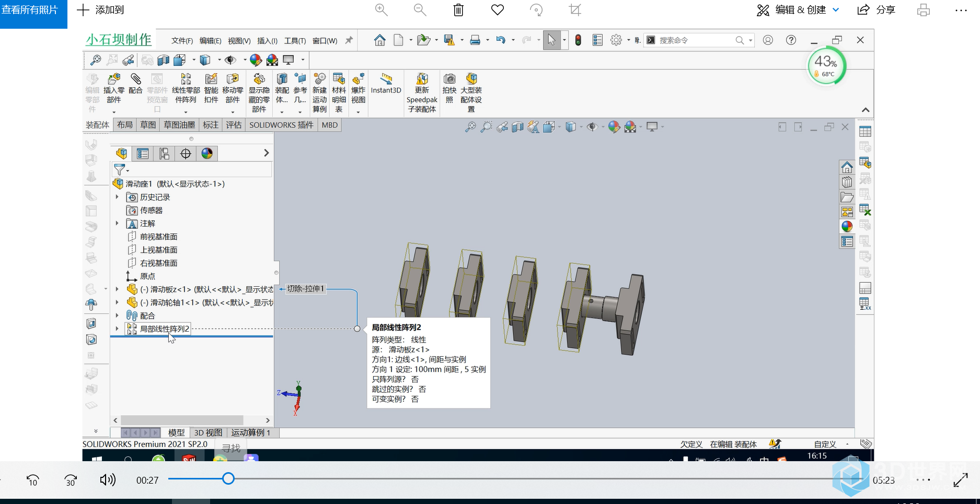Viewport: 980px width, 504px height.
Task: Select 运动算例 1 bottom tab
Action: point(251,432)
